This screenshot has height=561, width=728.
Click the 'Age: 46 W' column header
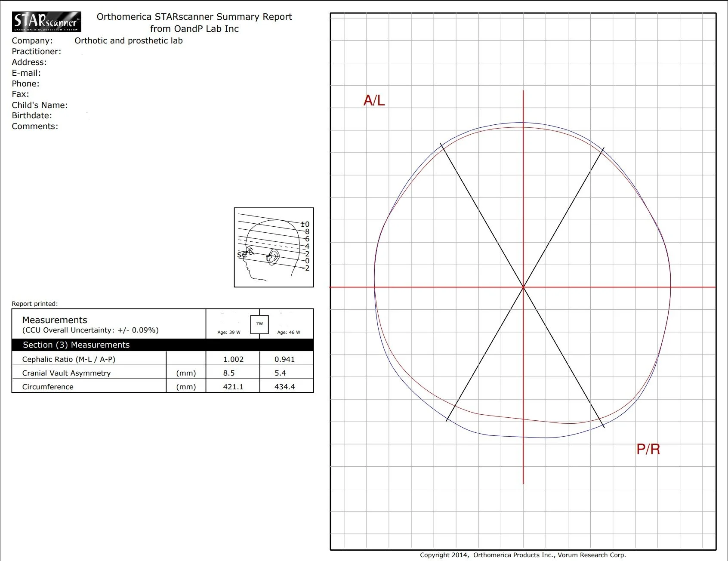(x=289, y=332)
